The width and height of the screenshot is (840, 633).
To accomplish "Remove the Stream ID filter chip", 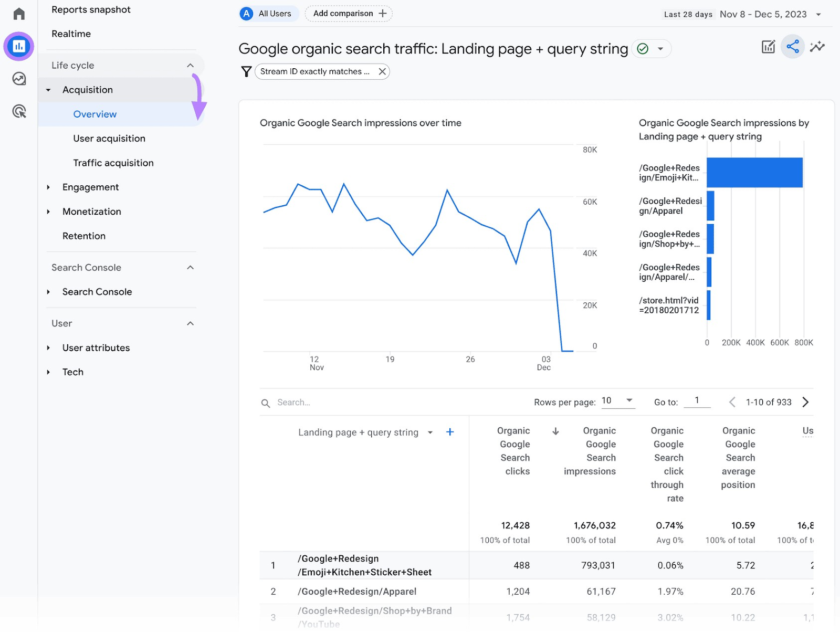I will (382, 71).
